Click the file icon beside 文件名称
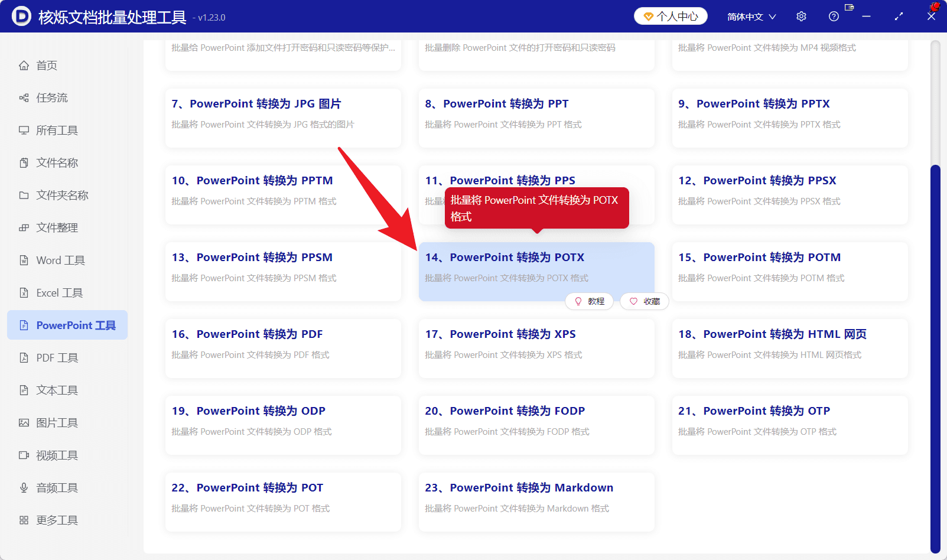 (24, 163)
